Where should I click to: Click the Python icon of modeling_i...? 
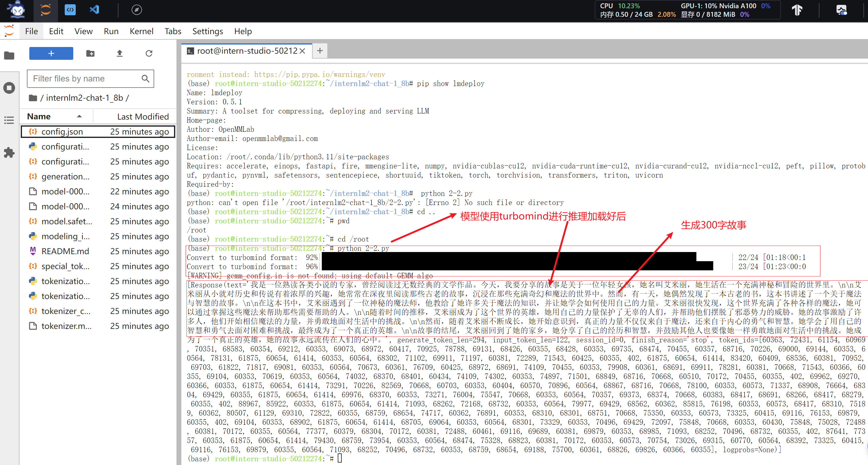click(x=33, y=236)
